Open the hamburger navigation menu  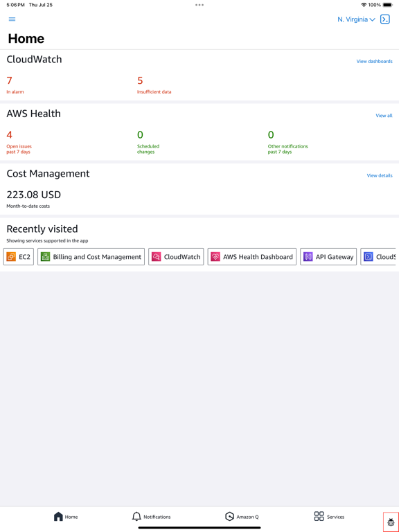[12, 19]
